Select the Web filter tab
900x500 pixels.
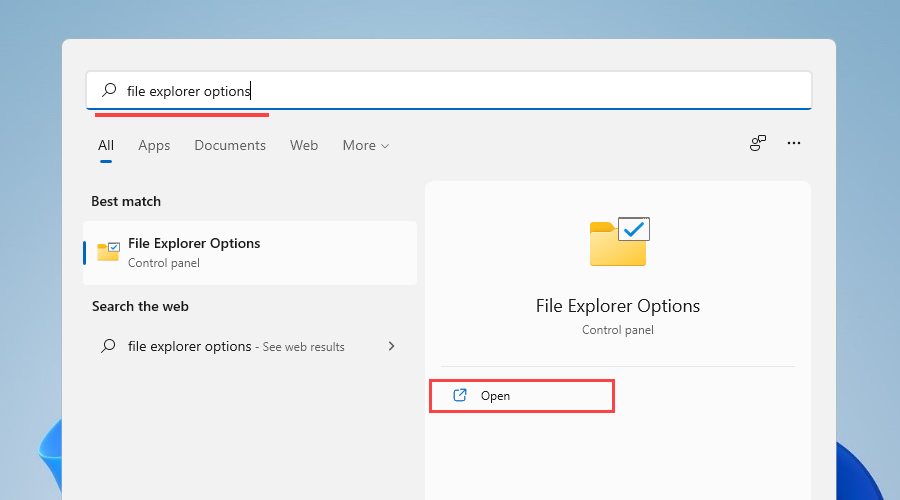tap(304, 146)
